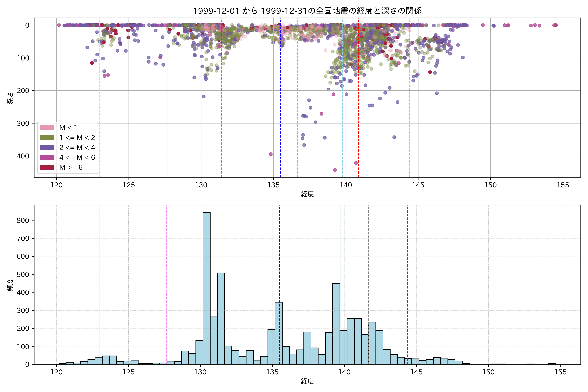Click the 頻度 y-axis label
Image resolution: width=588 pixels, height=392 pixels.
[x=10, y=285]
